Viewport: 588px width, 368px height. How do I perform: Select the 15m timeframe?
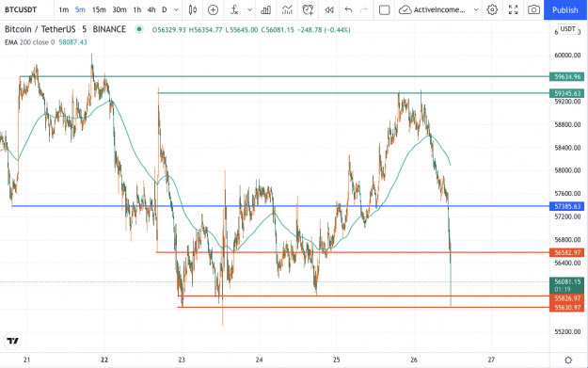pyautogui.click(x=99, y=9)
